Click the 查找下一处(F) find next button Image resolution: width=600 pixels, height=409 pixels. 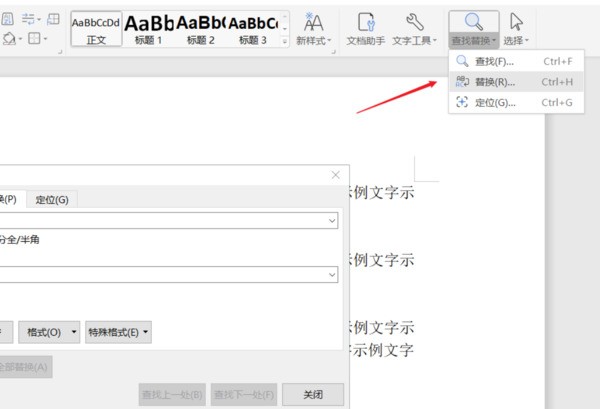point(244,394)
